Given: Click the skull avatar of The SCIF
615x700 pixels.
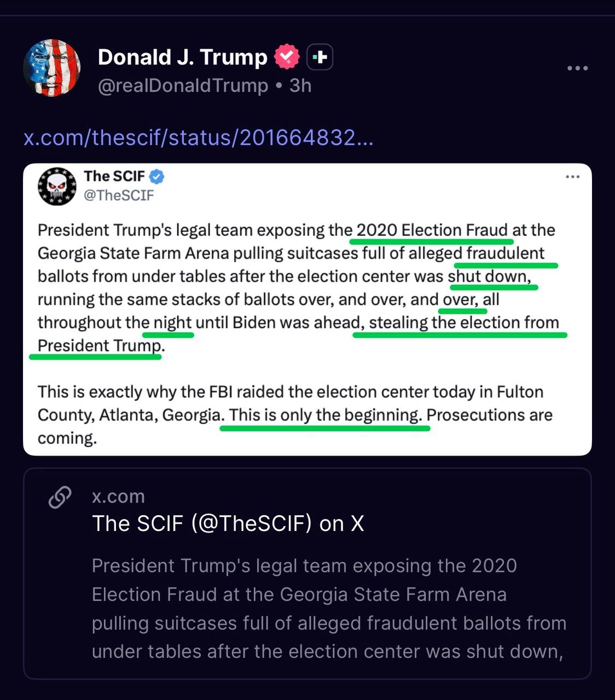Looking at the screenshot, I should click(57, 186).
